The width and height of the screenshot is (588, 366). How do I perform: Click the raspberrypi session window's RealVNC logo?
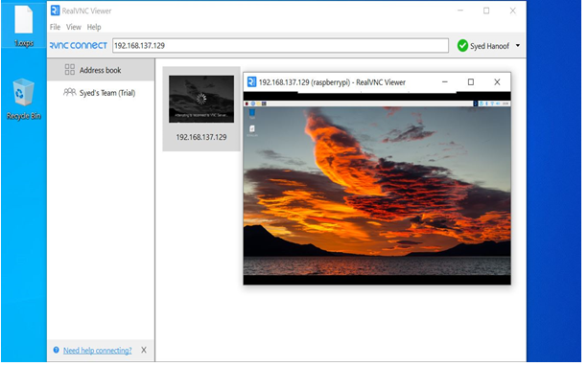(252, 81)
